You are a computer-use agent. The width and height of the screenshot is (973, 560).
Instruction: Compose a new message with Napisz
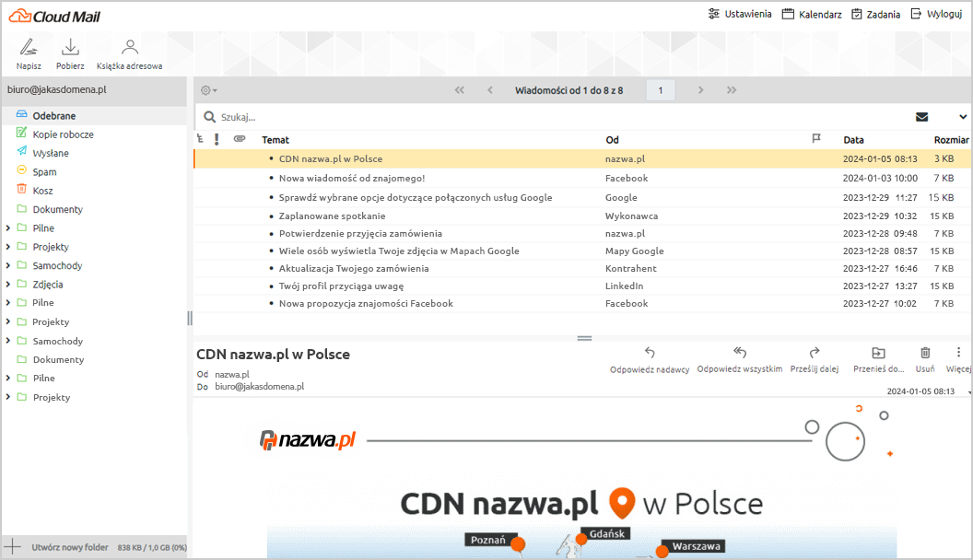tap(29, 54)
